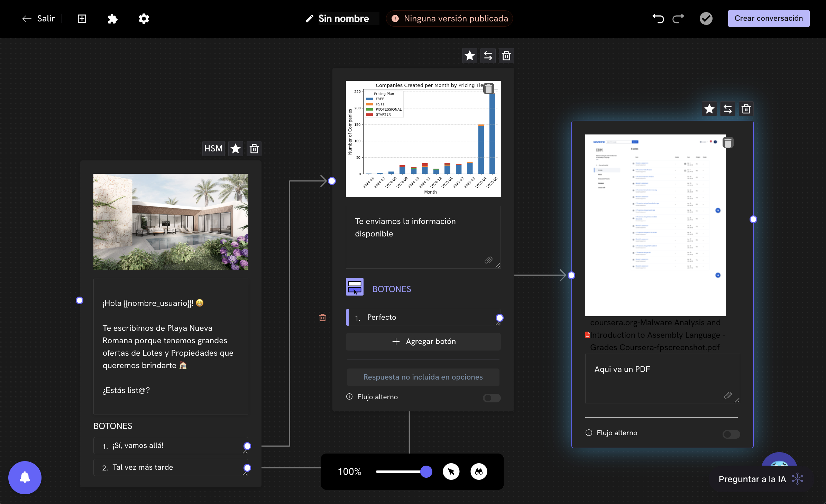Click Agregar botón in the BOTONES section

[423, 342]
